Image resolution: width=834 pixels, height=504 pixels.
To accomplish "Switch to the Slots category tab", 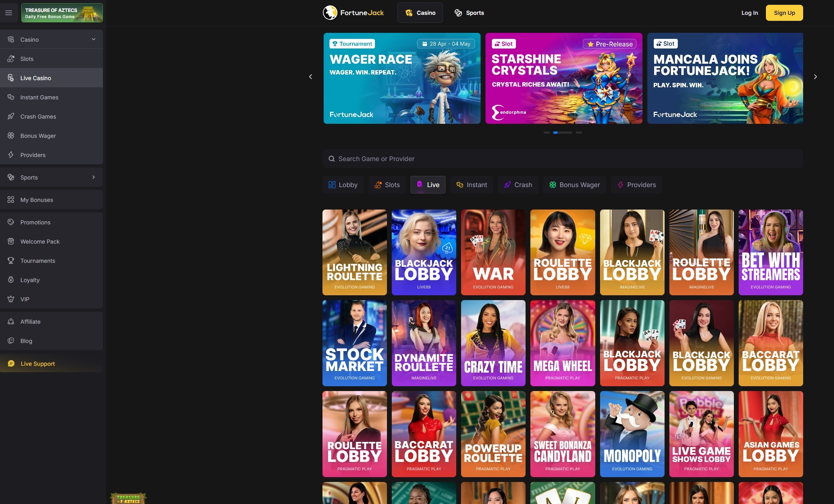I will pos(387,185).
